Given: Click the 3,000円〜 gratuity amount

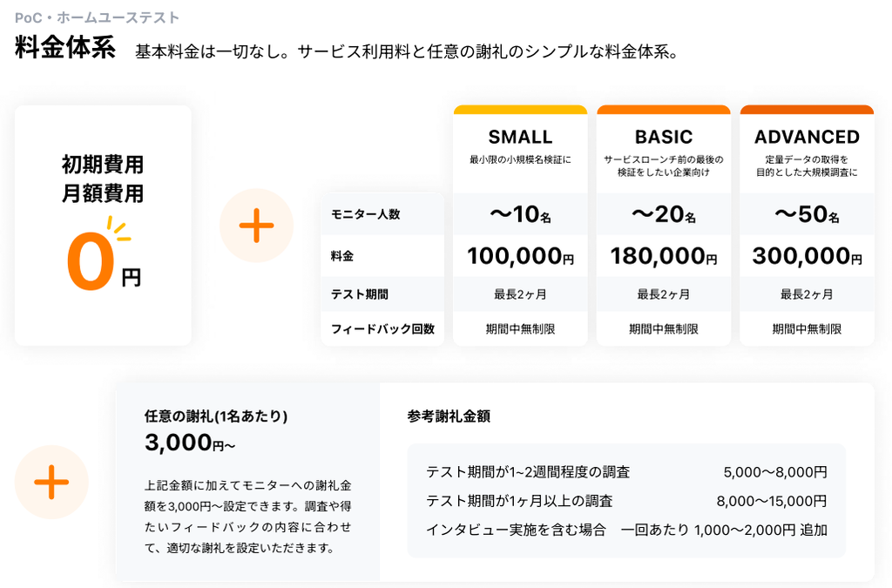Looking at the screenshot, I should pyautogui.click(x=190, y=443).
